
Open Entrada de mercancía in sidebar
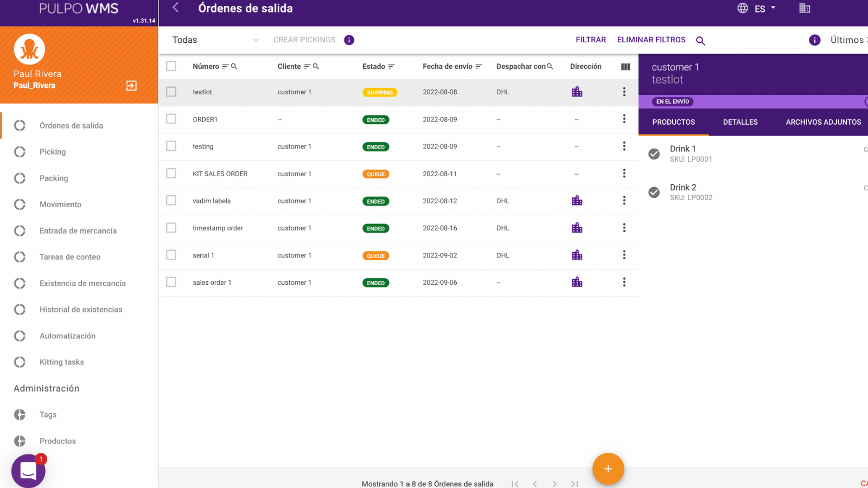(79, 230)
